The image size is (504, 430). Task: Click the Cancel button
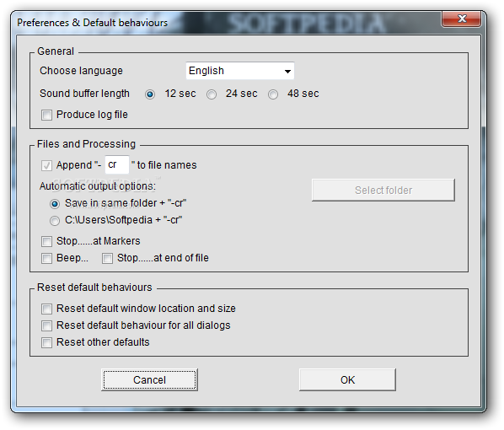(149, 379)
